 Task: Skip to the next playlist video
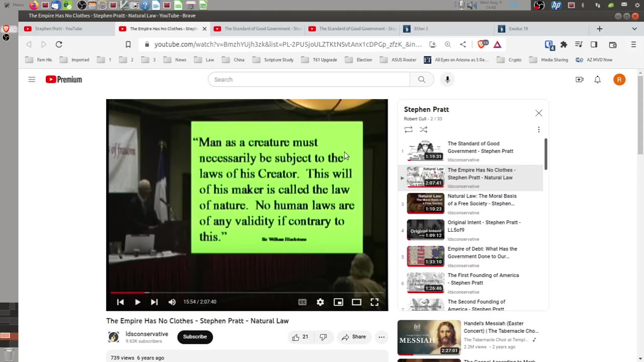click(x=154, y=302)
